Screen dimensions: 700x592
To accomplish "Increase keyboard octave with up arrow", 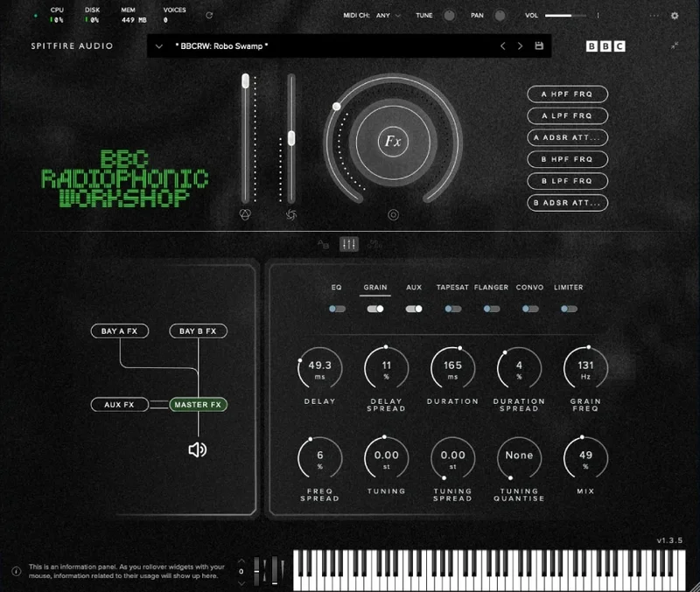I will [241, 561].
